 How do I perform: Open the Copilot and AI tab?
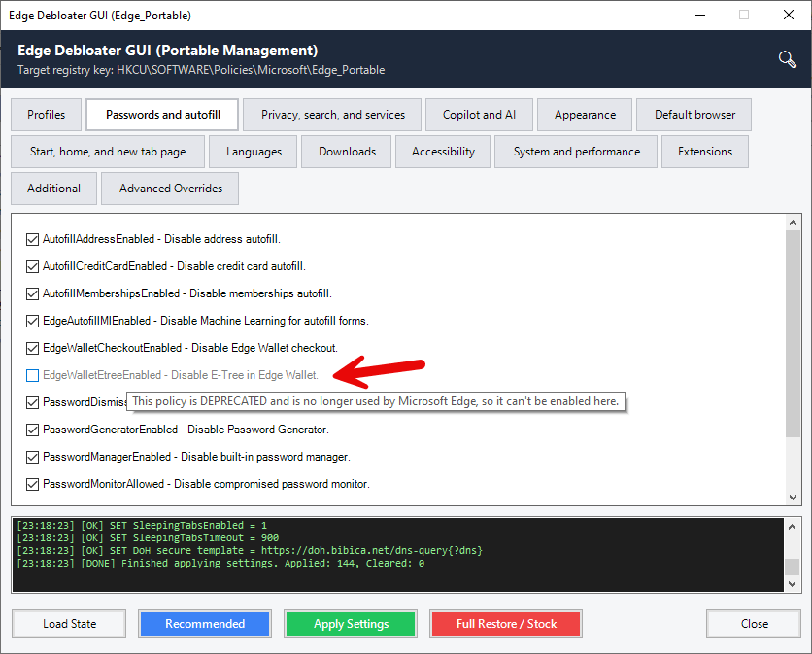[479, 115]
